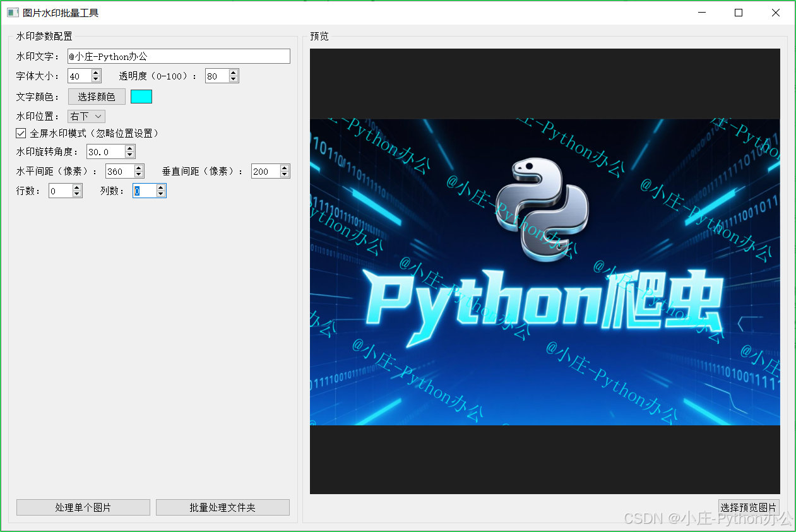Click the 选择预览图片 button

pyautogui.click(x=749, y=507)
